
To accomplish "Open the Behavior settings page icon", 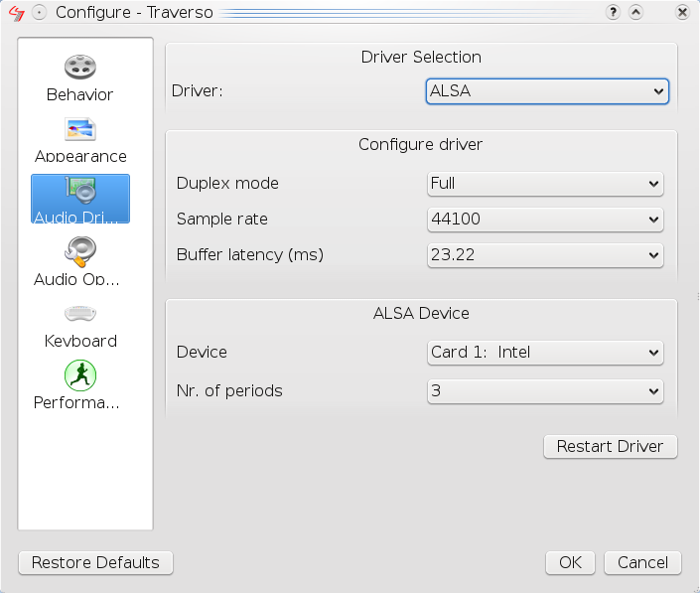I will click(x=80, y=68).
